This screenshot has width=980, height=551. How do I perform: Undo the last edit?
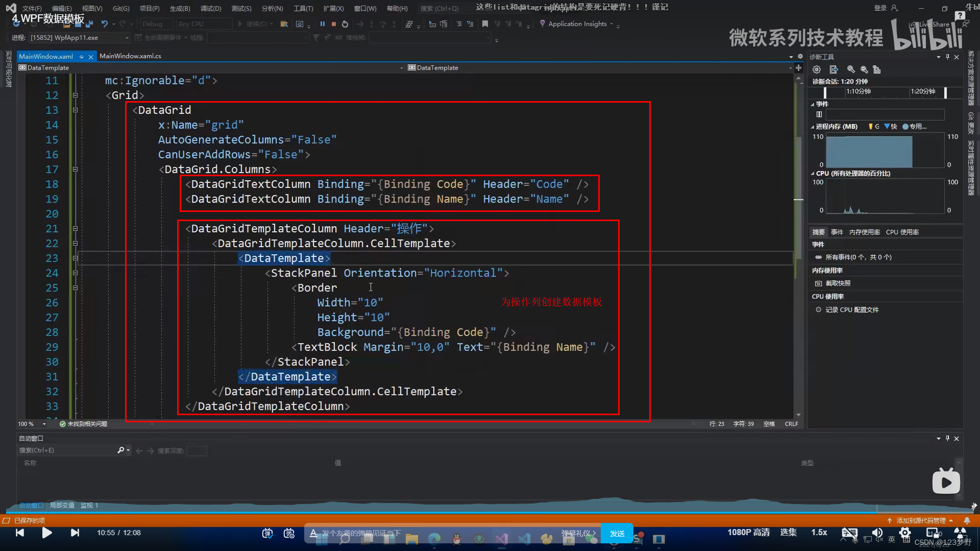pyautogui.click(x=105, y=24)
